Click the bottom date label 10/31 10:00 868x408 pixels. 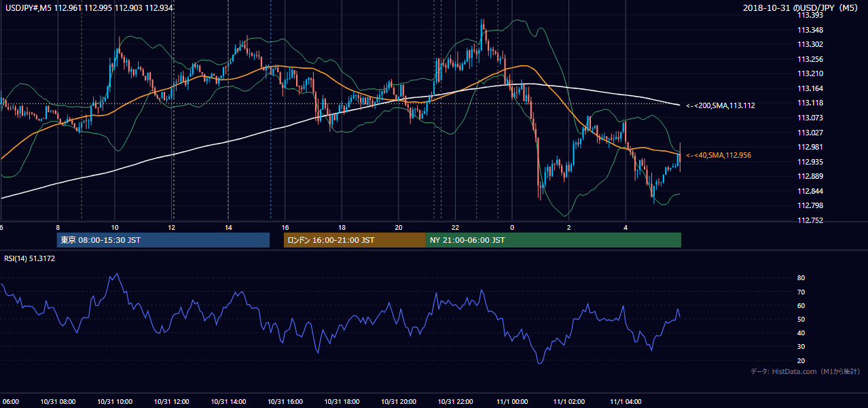[x=115, y=402]
